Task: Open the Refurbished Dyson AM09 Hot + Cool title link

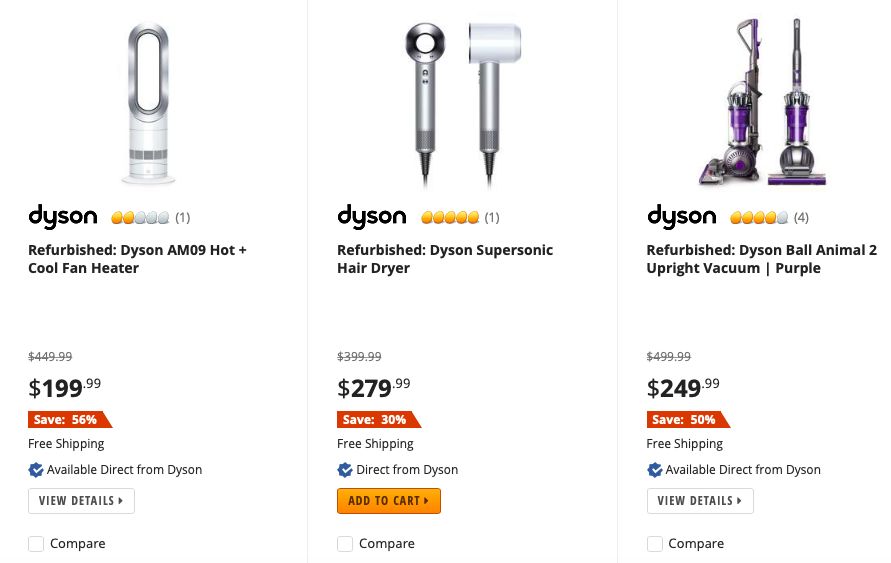Action: tap(137, 259)
